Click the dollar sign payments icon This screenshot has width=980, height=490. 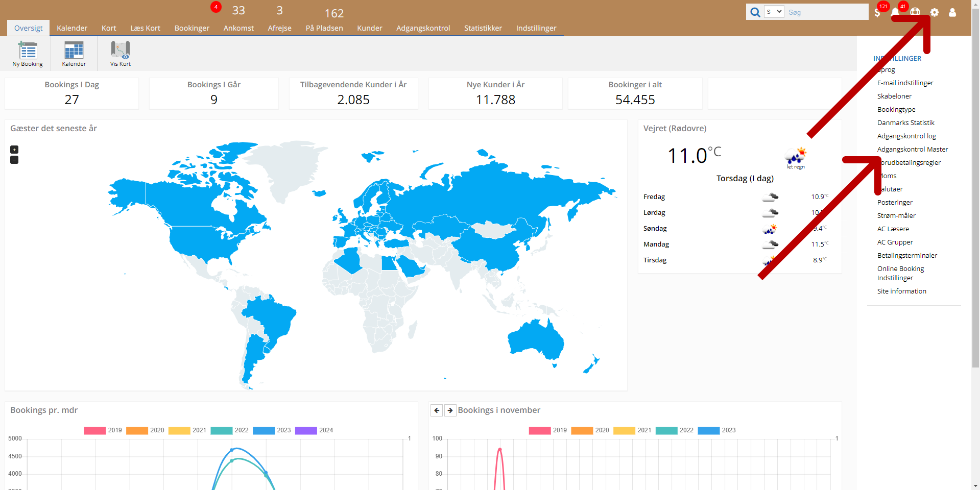(877, 13)
